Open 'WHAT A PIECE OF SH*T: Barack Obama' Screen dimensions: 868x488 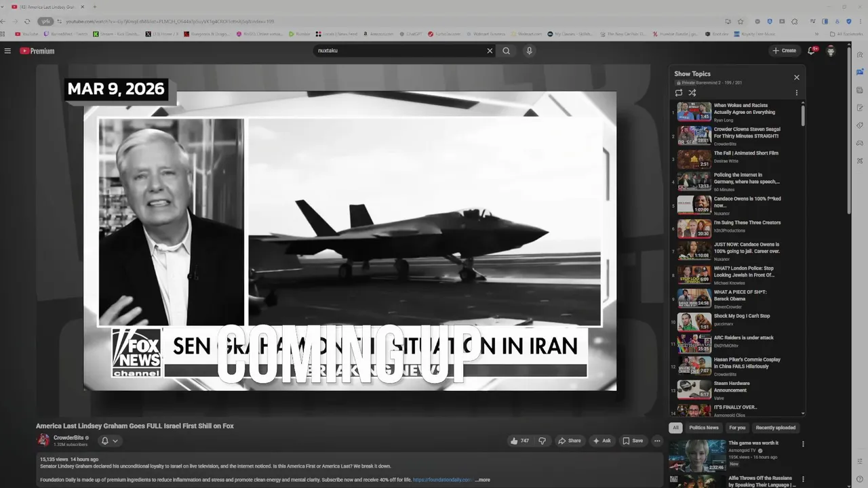(736, 298)
